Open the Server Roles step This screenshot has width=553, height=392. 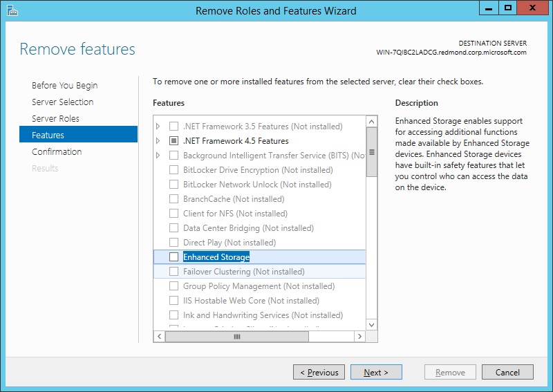[x=55, y=118]
